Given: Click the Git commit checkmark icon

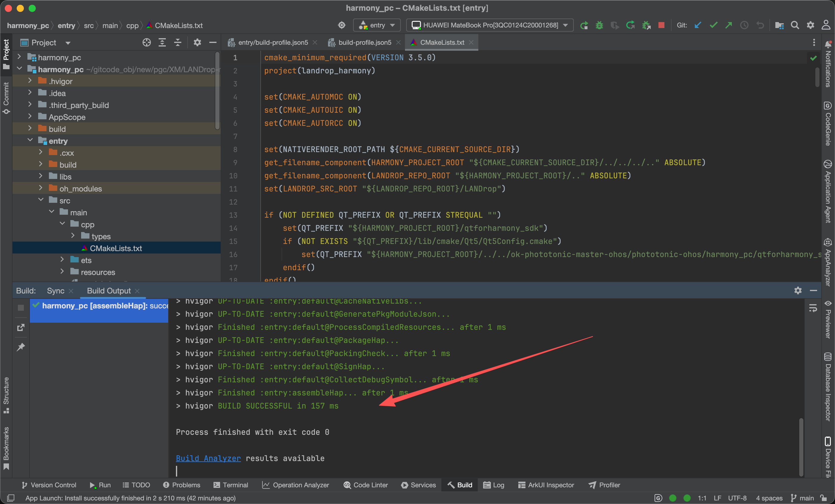Looking at the screenshot, I should coord(713,25).
